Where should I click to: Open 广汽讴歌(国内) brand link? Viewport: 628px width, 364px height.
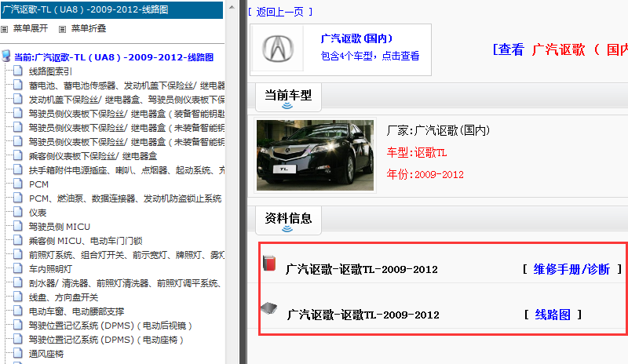[x=356, y=38]
